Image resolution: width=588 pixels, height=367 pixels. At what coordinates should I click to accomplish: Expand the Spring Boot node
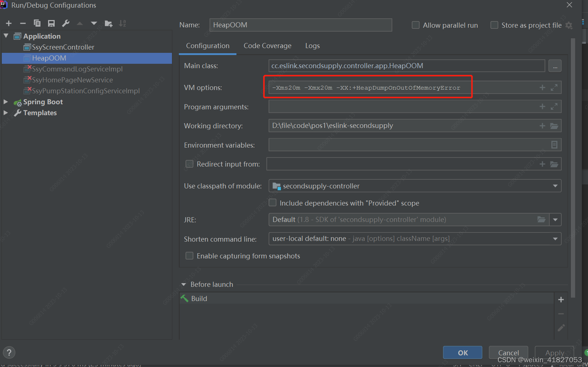tap(6, 102)
